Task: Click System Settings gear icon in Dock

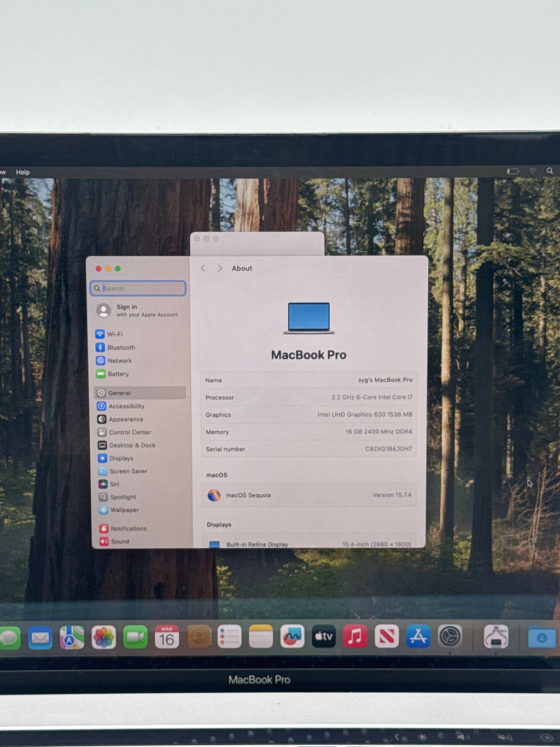Action: [450, 636]
